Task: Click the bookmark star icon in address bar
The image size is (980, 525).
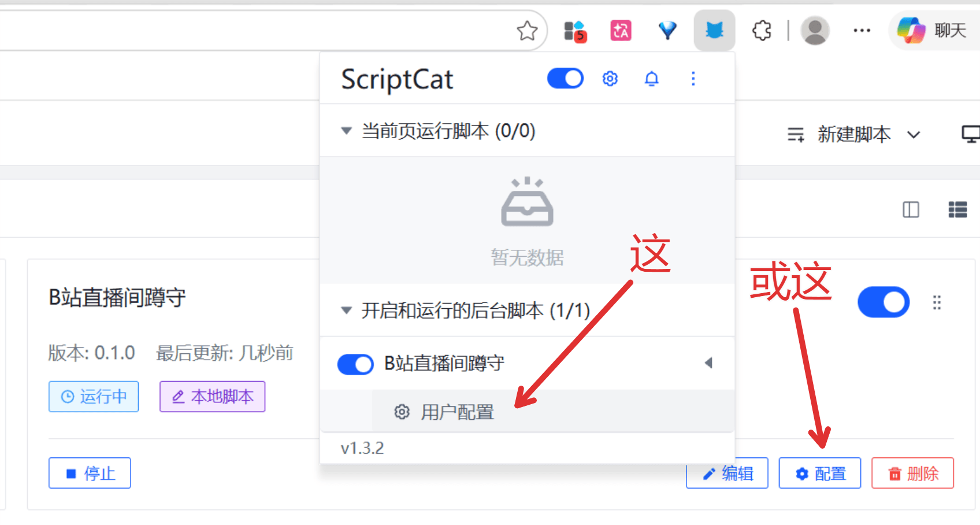Action: point(527,31)
